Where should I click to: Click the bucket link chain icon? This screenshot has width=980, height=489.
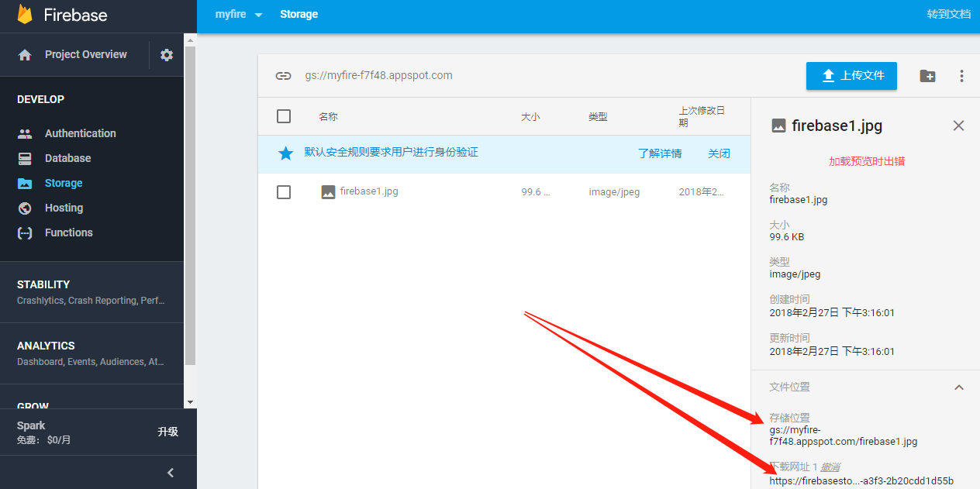284,76
